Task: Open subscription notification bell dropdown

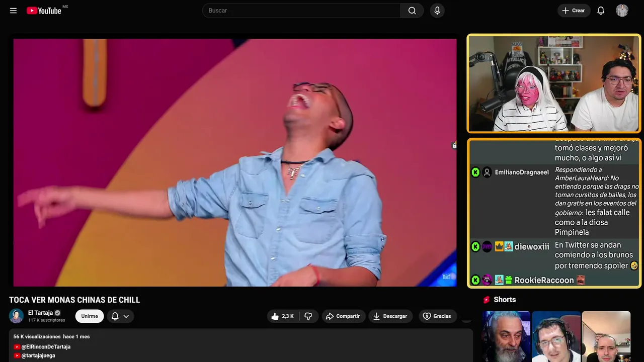Action: 120,316
